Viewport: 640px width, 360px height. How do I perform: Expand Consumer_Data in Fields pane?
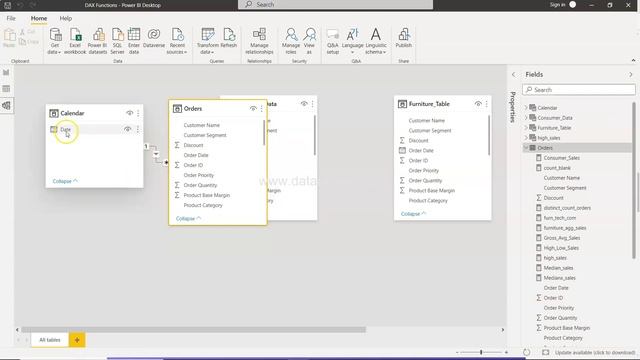click(x=526, y=118)
